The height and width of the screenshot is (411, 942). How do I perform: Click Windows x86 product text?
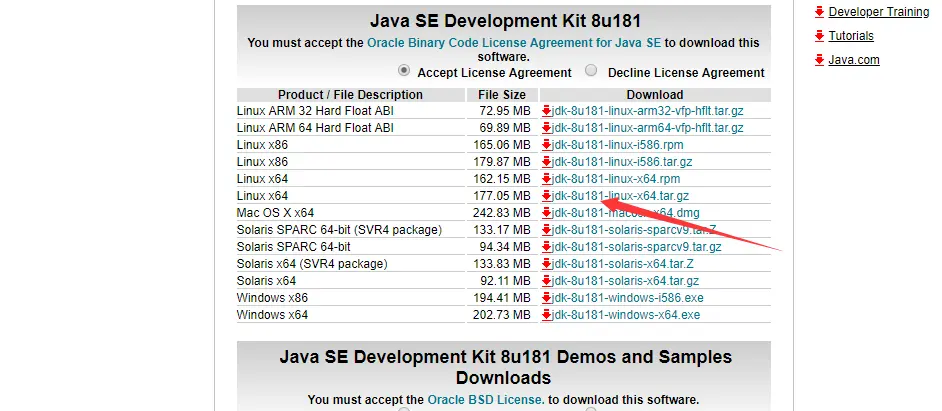click(x=272, y=298)
